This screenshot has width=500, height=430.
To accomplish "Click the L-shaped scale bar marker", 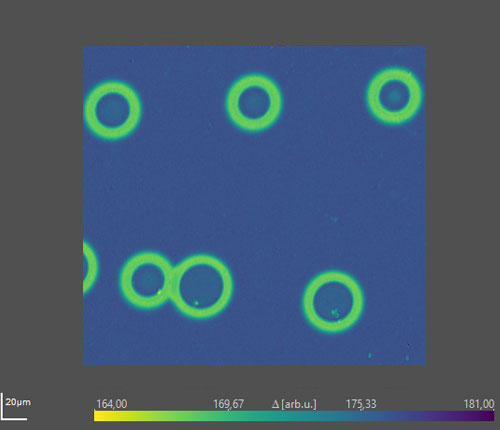I will click(13, 406).
